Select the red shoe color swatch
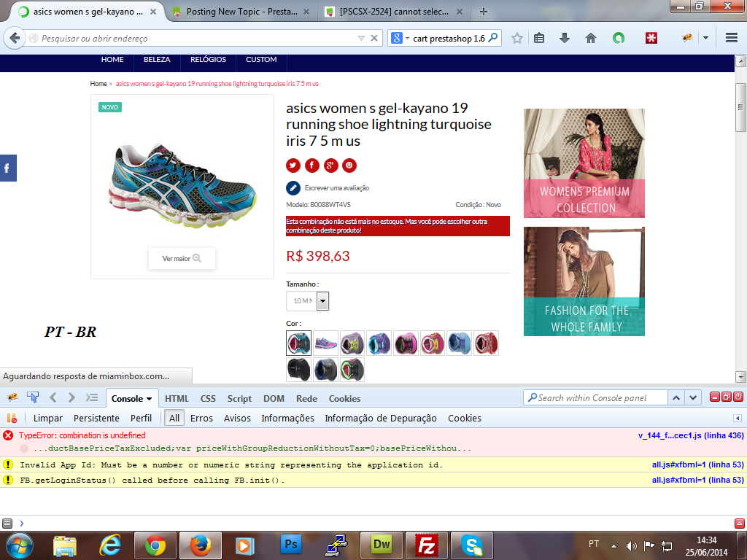The height and width of the screenshot is (560, 747). point(486,343)
